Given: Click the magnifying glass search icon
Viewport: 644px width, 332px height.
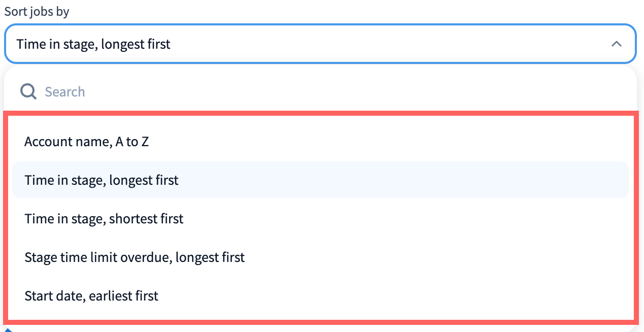Looking at the screenshot, I should click(x=28, y=92).
